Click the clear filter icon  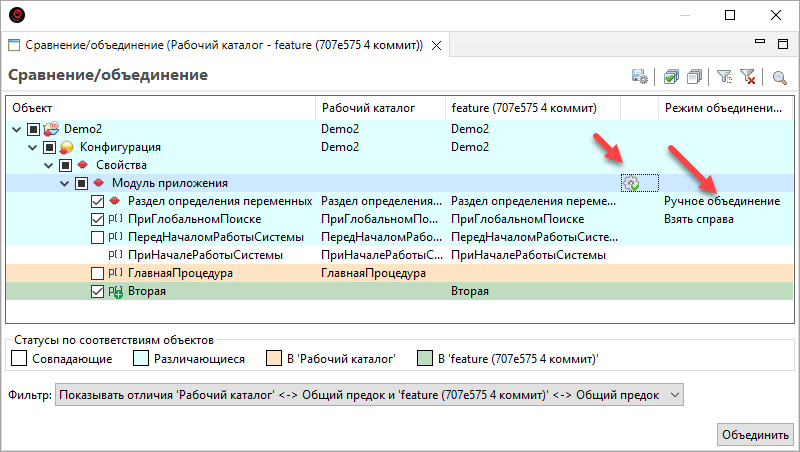point(747,76)
